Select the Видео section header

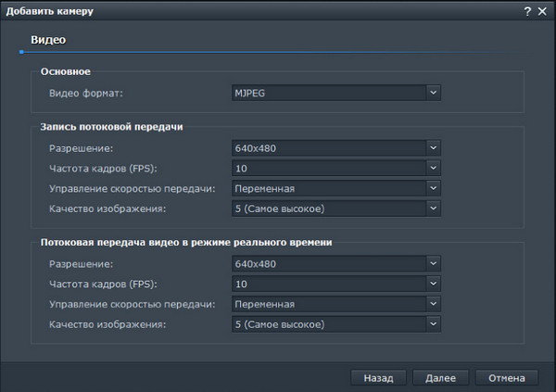click(x=47, y=41)
